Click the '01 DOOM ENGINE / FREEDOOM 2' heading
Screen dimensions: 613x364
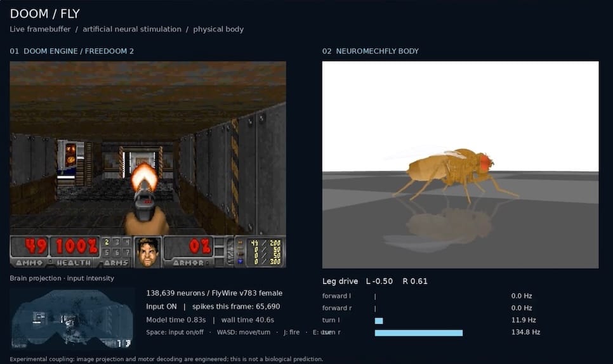point(72,51)
